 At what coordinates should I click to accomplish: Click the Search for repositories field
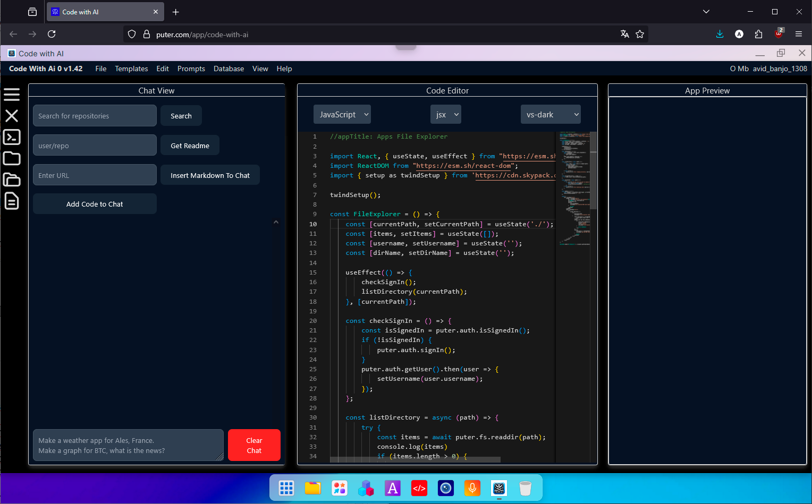click(x=94, y=115)
